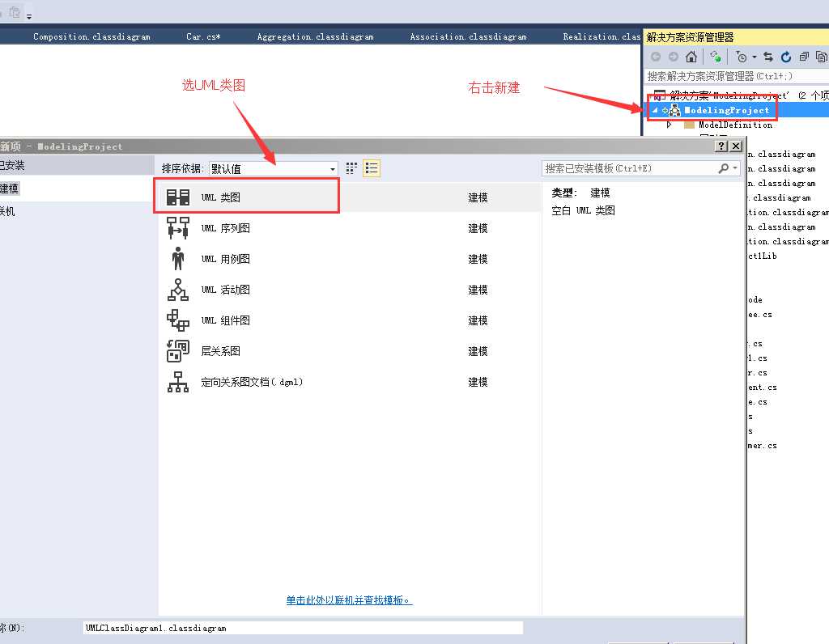The image size is (829, 644).
Task: Switch templates to small icons grid view
Action: pos(351,168)
